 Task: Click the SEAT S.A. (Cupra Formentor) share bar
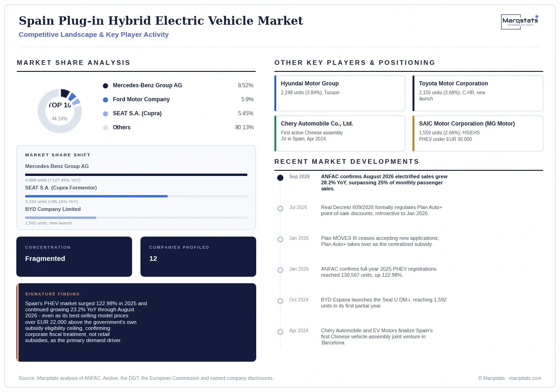pyautogui.click(x=136, y=196)
